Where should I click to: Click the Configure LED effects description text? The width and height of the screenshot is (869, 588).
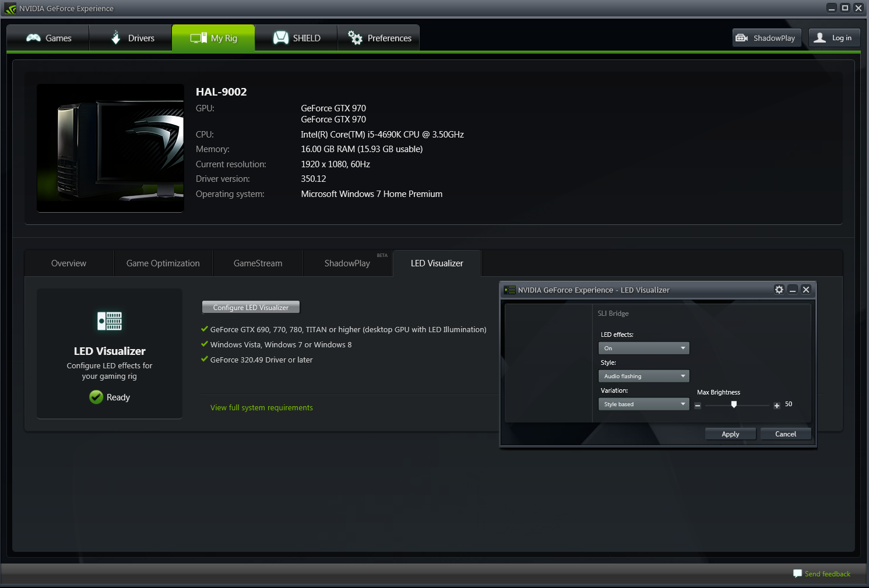[110, 371]
